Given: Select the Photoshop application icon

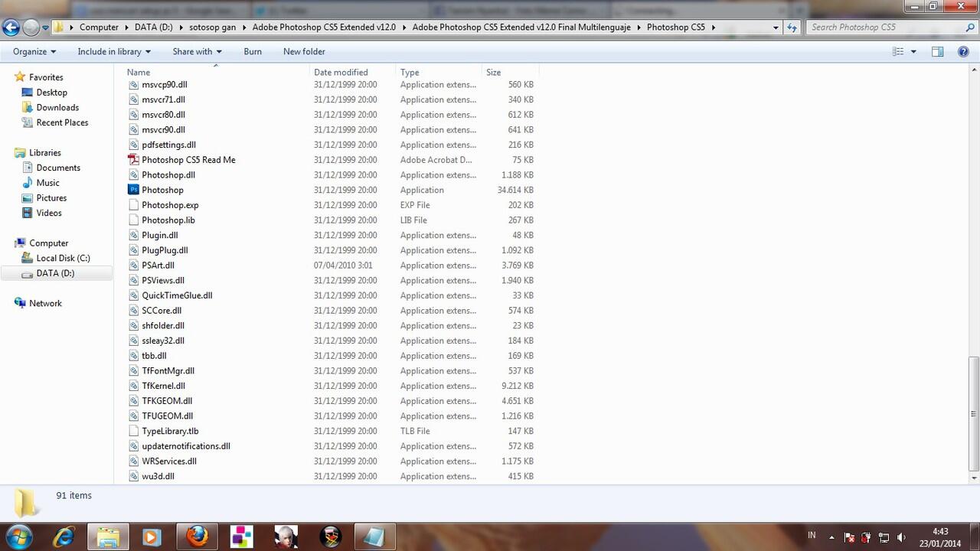Looking at the screenshot, I should [134, 190].
